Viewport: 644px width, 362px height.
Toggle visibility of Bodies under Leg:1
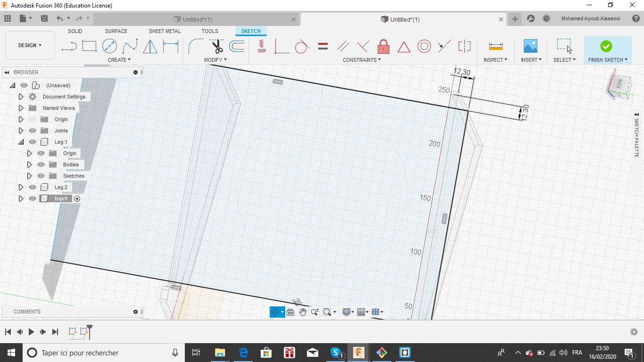pyautogui.click(x=41, y=165)
